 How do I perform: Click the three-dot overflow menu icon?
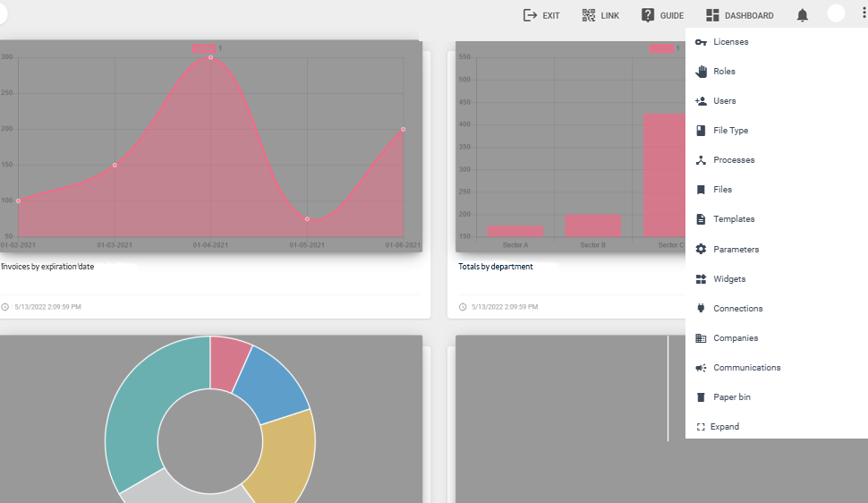864,13
